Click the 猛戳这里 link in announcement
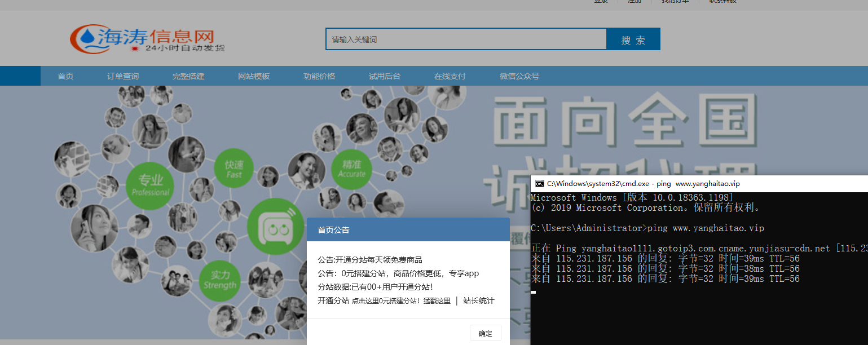The height and width of the screenshot is (345, 868). [x=437, y=301]
